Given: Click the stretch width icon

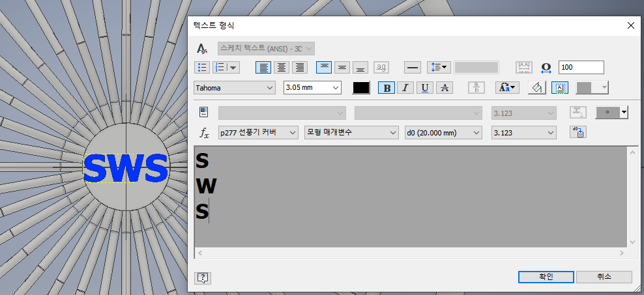Looking at the screenshot, I should [x=546, y=67].
